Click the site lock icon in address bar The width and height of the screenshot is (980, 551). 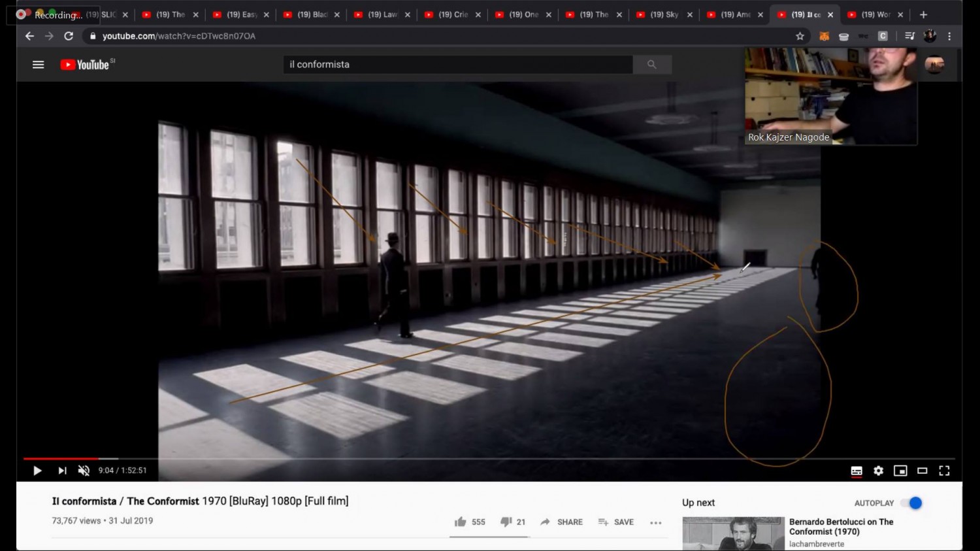click(93, 36)
